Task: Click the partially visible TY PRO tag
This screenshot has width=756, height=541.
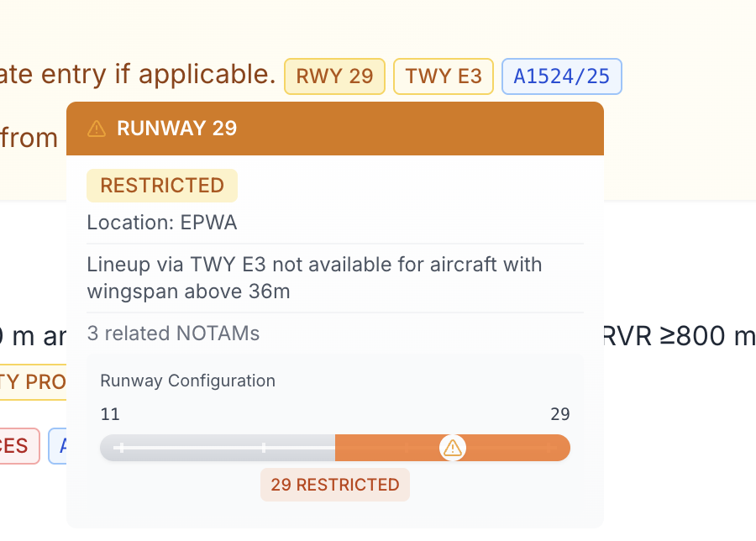Action: 33,382
